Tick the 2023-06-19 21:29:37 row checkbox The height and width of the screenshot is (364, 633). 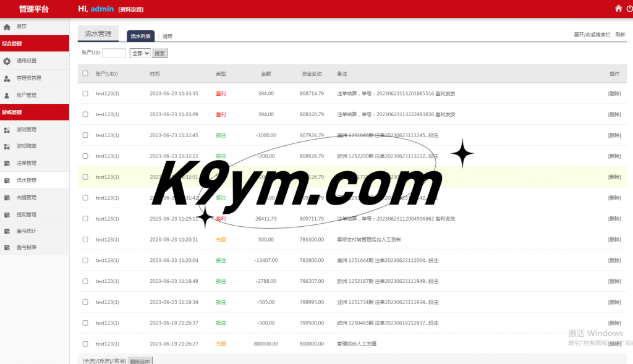pyautogui.click(x=85, y=323)
